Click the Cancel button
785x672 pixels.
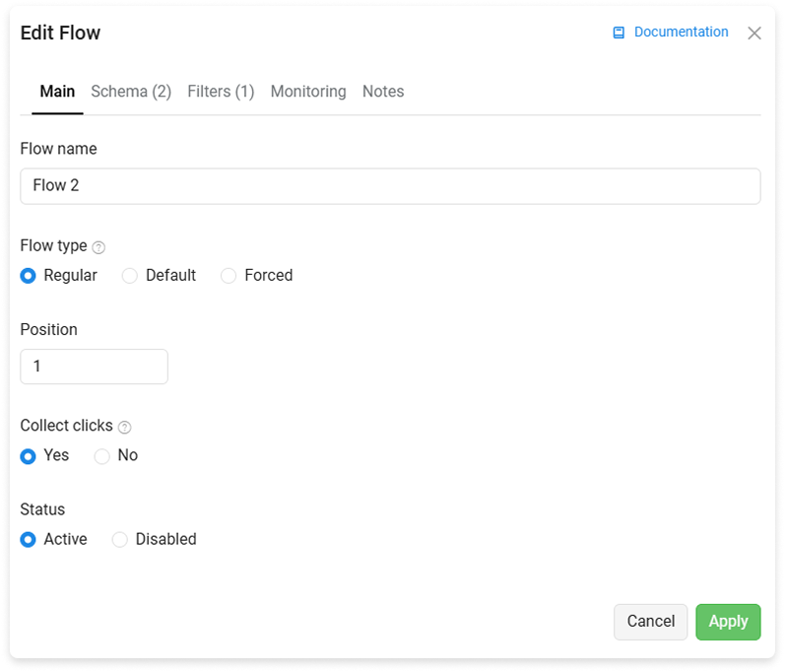coord(650,622)
